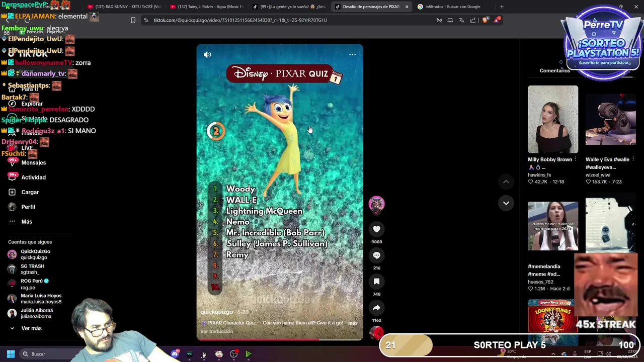
Task: Click the hawkins_fx author name
Action: pos(539,175)
